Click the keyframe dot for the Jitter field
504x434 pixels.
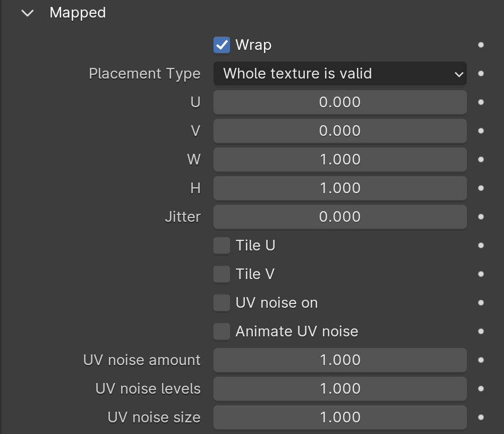(481, 216)
